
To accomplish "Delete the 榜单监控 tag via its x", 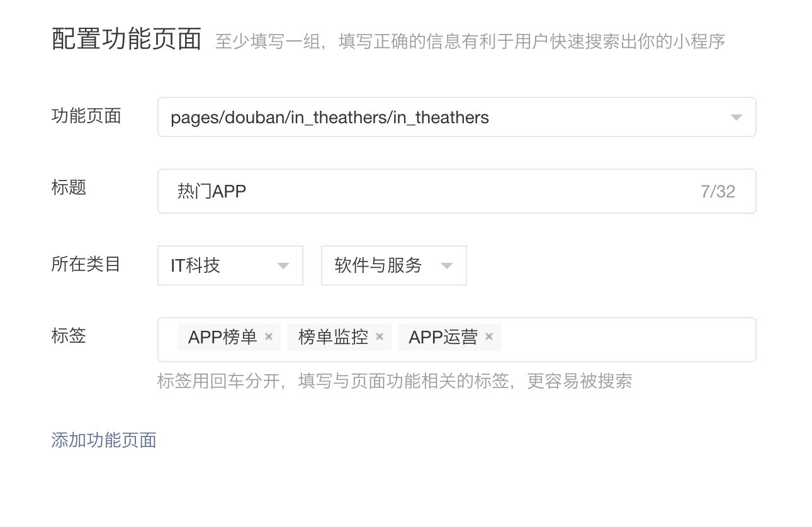I will [x=380, y=336].
